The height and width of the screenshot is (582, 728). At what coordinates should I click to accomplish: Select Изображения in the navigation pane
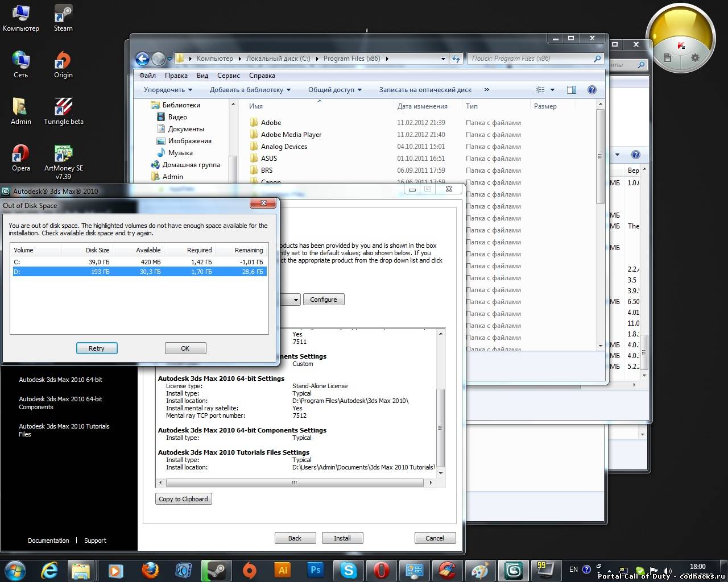click(x=190, y=141)
